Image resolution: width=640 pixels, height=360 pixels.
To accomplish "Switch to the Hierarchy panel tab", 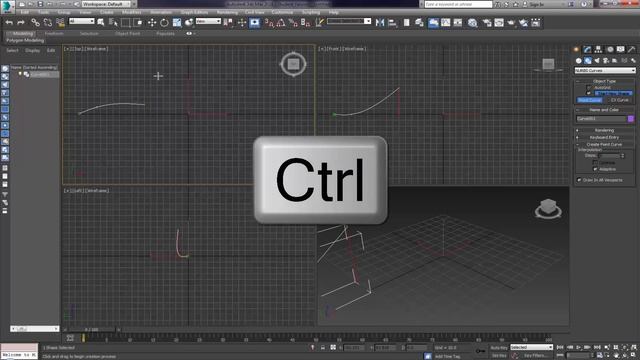I will coord(598,49).
